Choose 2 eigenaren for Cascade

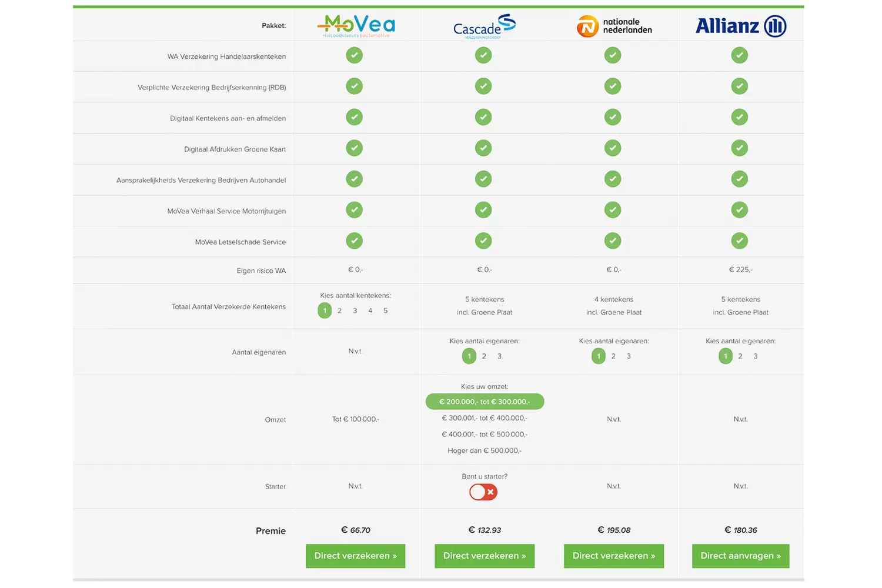pyautogui.click(x=484, y=356)
